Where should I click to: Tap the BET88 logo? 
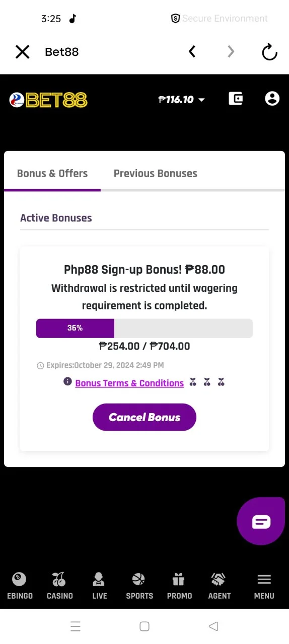pyautogui.click(x=48, y=100)
